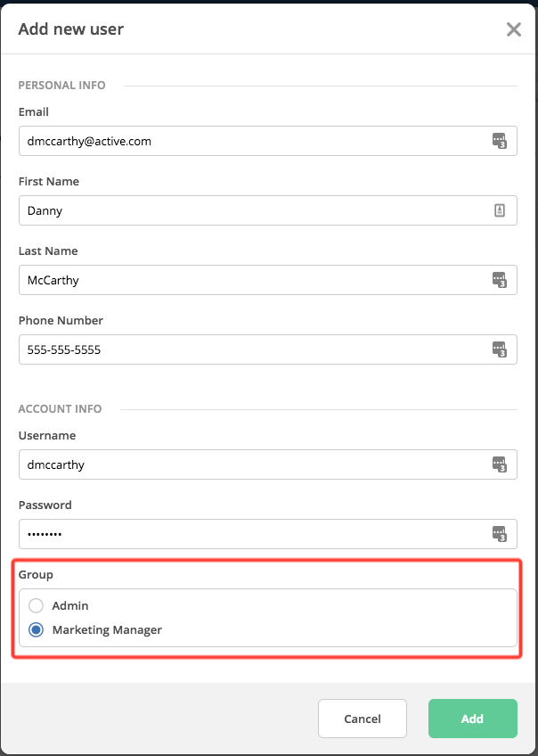Click the Username label text

coord(47,436)
